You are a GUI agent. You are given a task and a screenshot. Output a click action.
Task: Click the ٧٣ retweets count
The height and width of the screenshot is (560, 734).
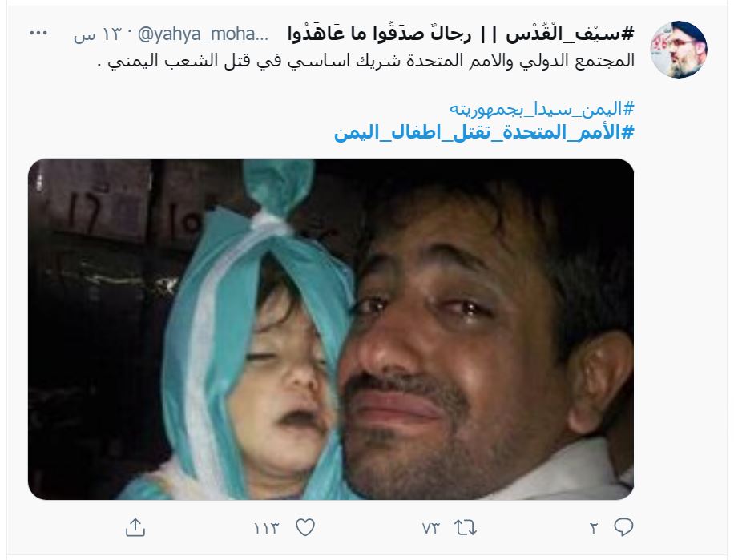click(x=430, y=528)
